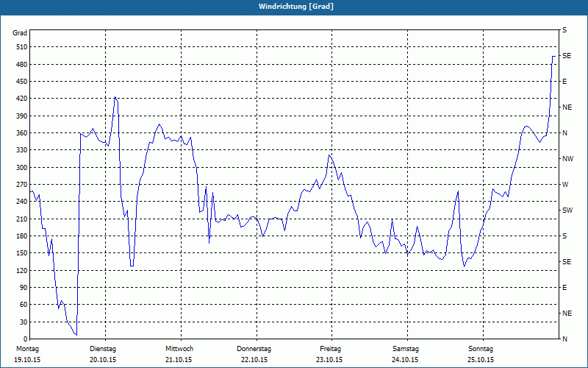The height and width of the screenshot is (368, 588).
Task: Click the 'W' compass label
Action: (565, 185)
